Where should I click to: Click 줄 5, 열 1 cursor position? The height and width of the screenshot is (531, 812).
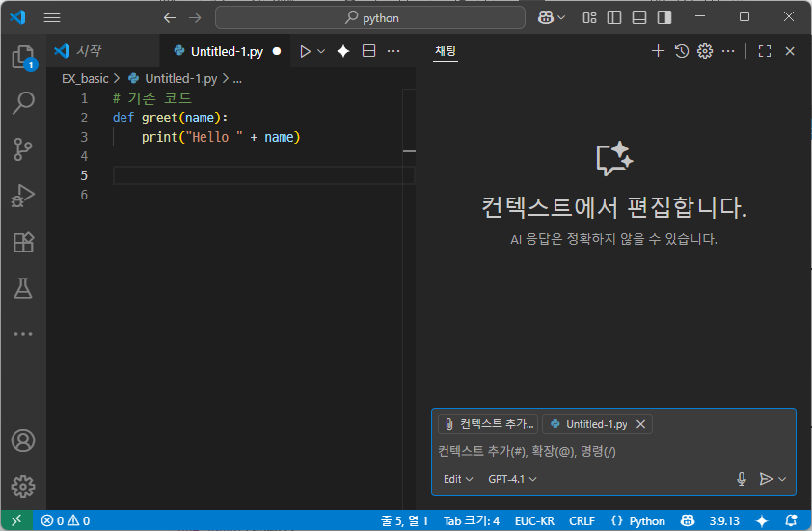[404, 520]
